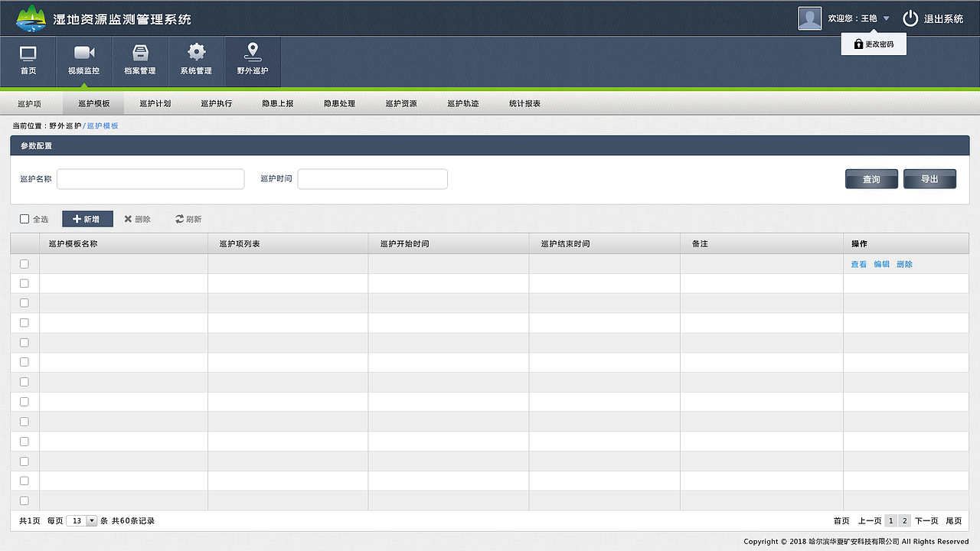The height and width of the screenshot is (551, 980).
Task: Switch to the 隐患处理 tab
Action: [340, 103]
